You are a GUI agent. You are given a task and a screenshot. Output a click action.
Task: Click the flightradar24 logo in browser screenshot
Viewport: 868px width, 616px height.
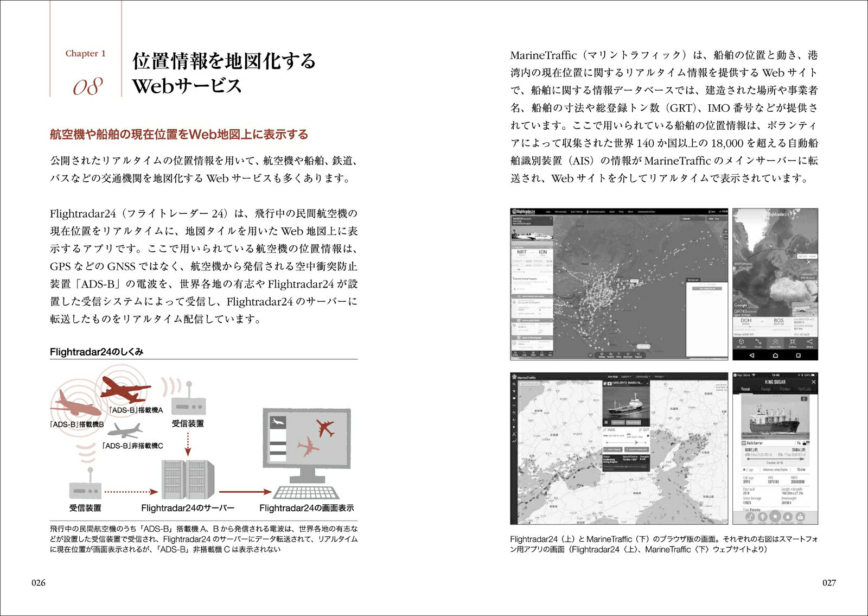pos(525,212)
